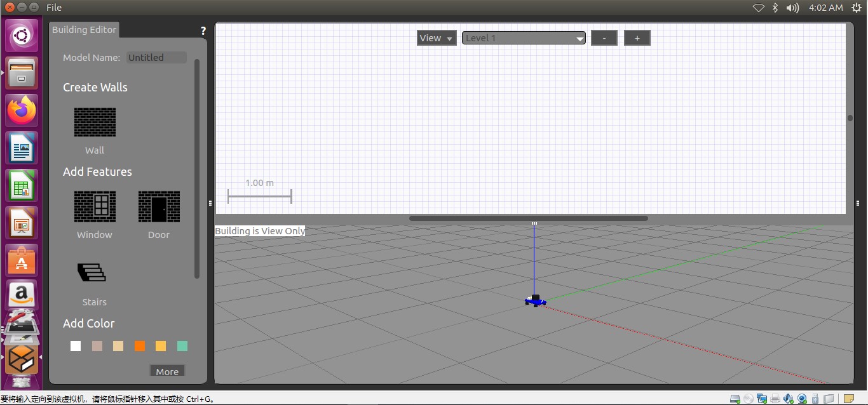
Task: Select the Wall creation tool
Action: [95, 122]
